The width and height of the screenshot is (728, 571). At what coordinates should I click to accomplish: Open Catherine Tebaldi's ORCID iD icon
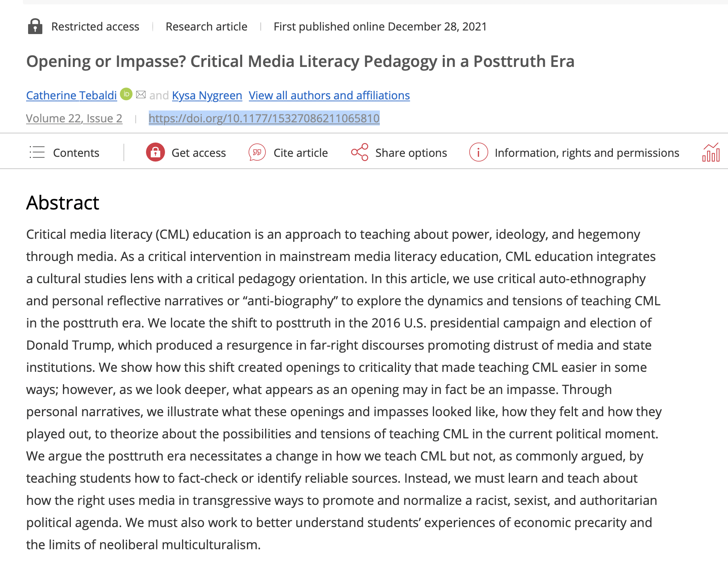click(126, 94)
